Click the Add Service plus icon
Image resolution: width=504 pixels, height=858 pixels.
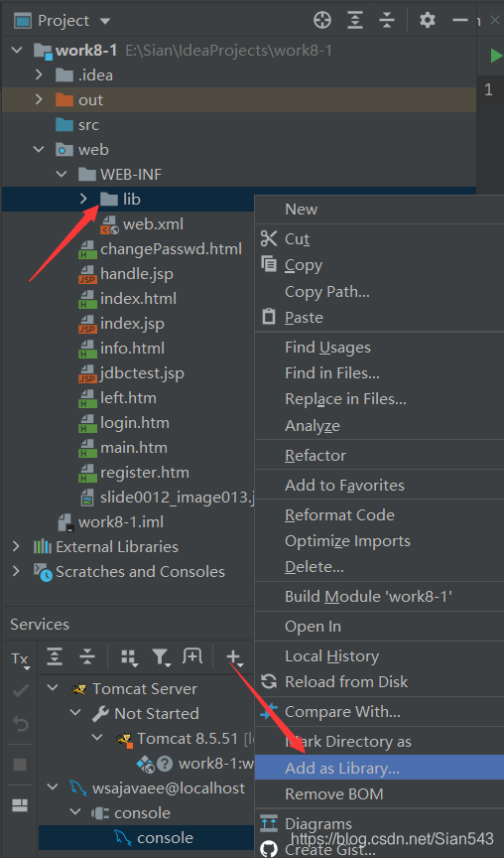[x=234, y=656]
